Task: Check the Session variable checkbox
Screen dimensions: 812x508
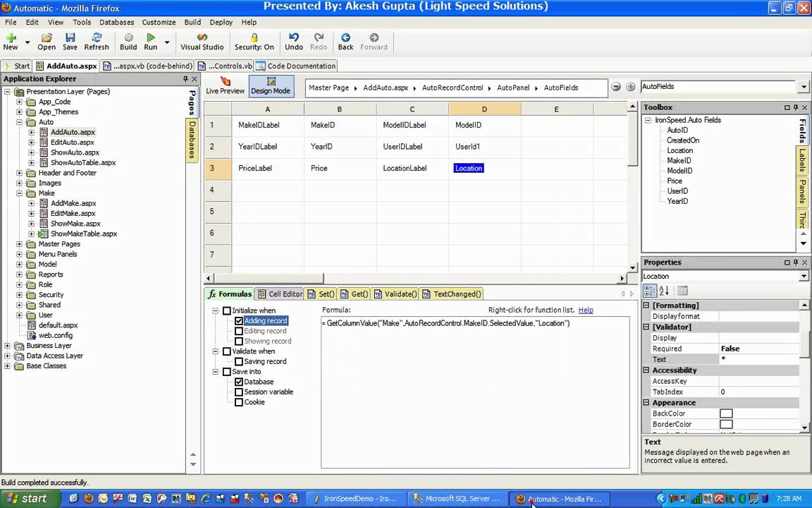Action: tap(239, 392)
